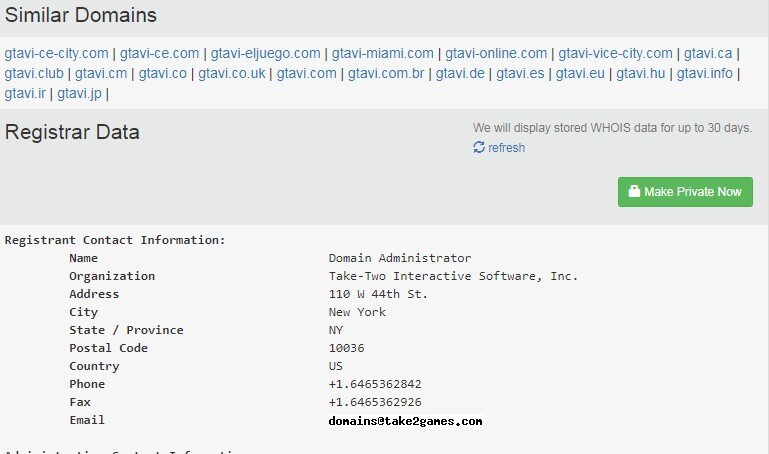Open the gtavi.com.br link
769x454 pixels.
pyautogui.click(x=386, y=73)
